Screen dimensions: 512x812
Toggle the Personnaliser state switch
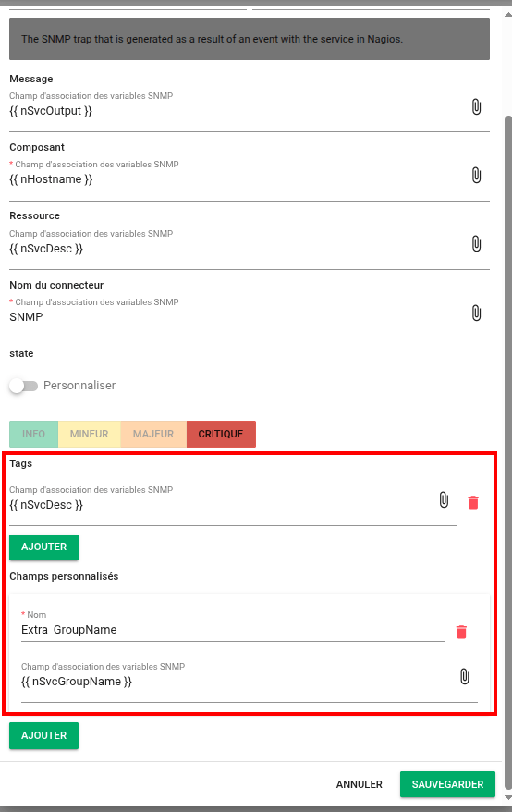tap(24, 386)
